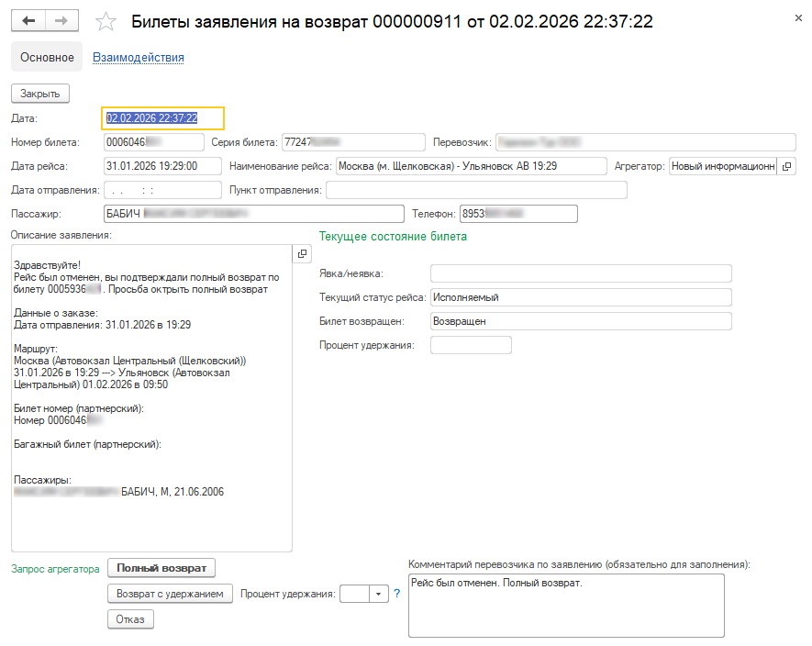Expand the Описание заявления text in a window

click(x=302, y=254)
